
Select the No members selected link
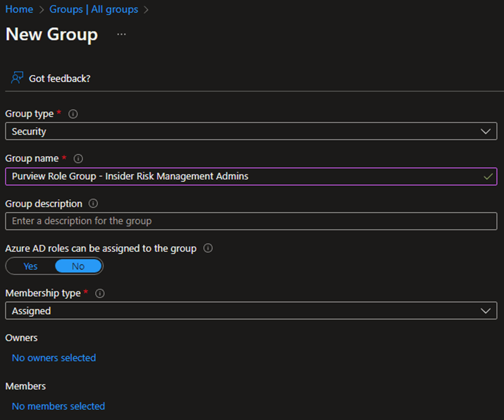(58, 406)
